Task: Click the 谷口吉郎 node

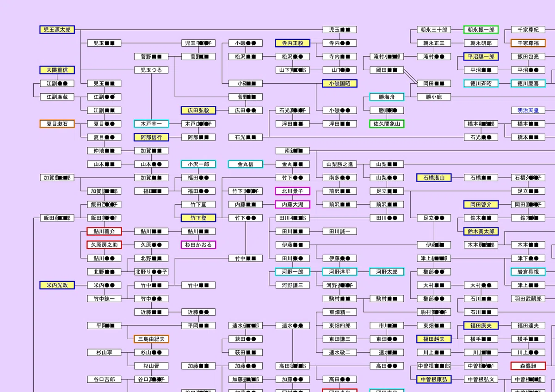Action: pyautogui.click(x=104, y=379)
